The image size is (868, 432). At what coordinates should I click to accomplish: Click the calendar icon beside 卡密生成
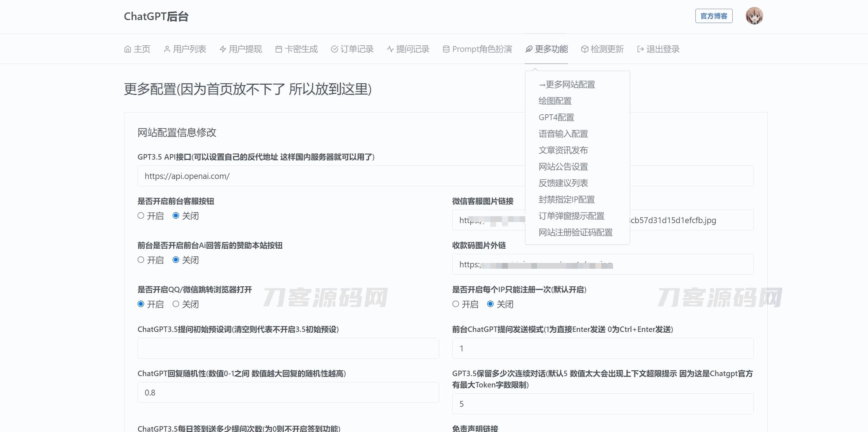tap(279, 49)
